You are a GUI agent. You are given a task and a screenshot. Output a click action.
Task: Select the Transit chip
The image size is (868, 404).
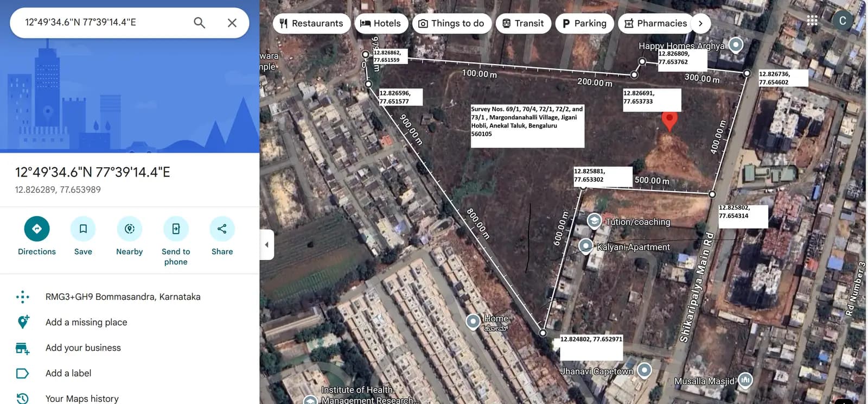point(524,23)
